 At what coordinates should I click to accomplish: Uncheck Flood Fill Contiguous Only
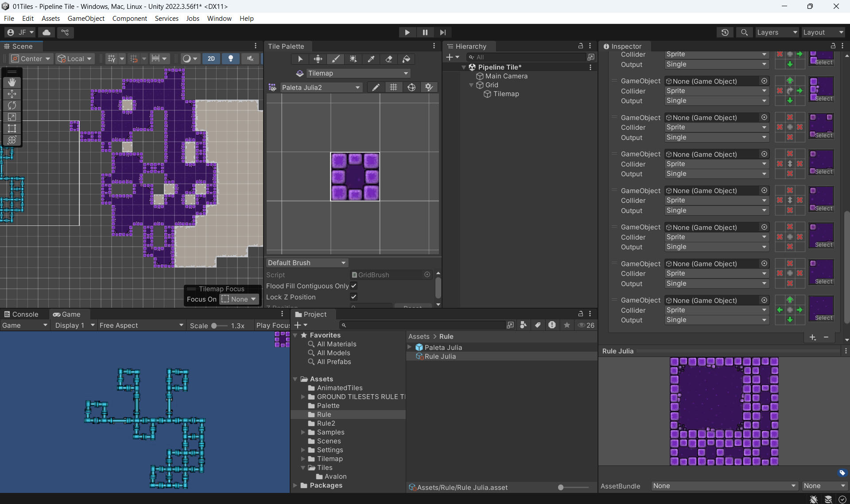pyautogui.click(x=353, y=286)
